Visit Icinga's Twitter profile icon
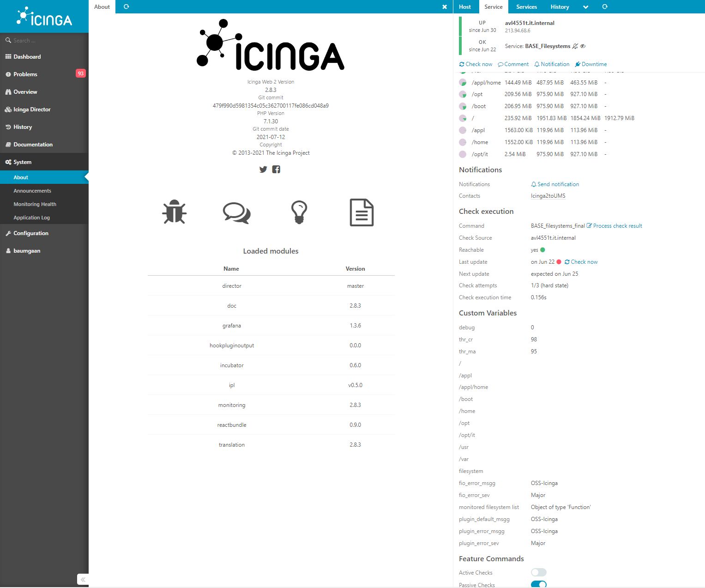 point(263,170)
